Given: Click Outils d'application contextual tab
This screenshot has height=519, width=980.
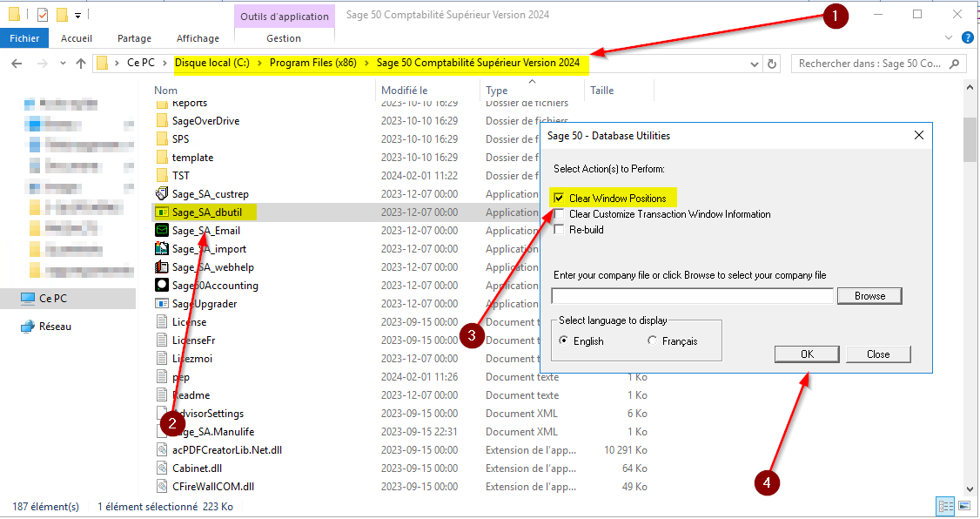Looking at the screenshot, I should pyautogui.click(x=285, y=17).
